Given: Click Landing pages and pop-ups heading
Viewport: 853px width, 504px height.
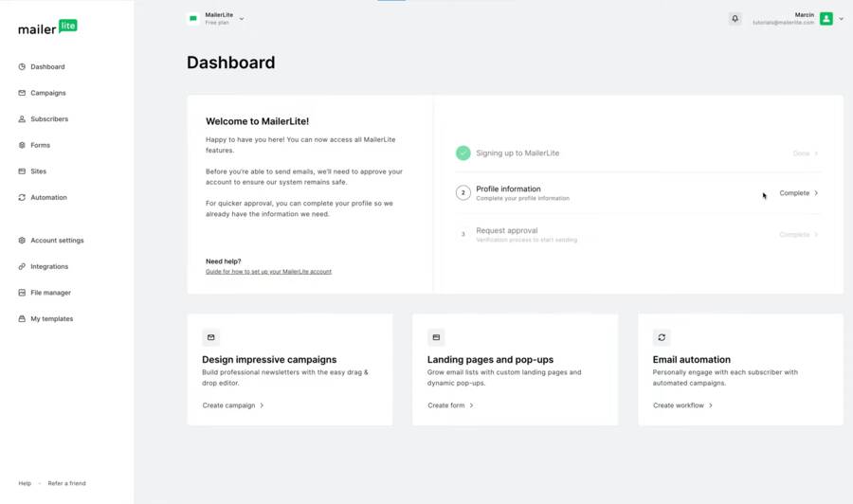Looking at the screenshot, I should pyautogui.click(x=490, y=359).
